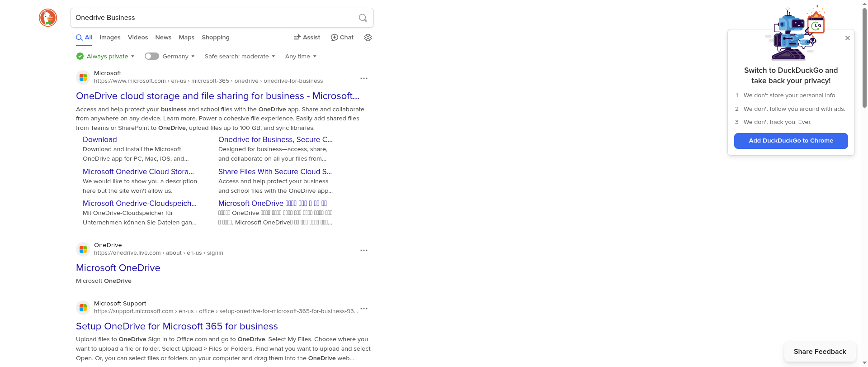Switch to Maps tab

pyautogui.click(x=186, y=38)
